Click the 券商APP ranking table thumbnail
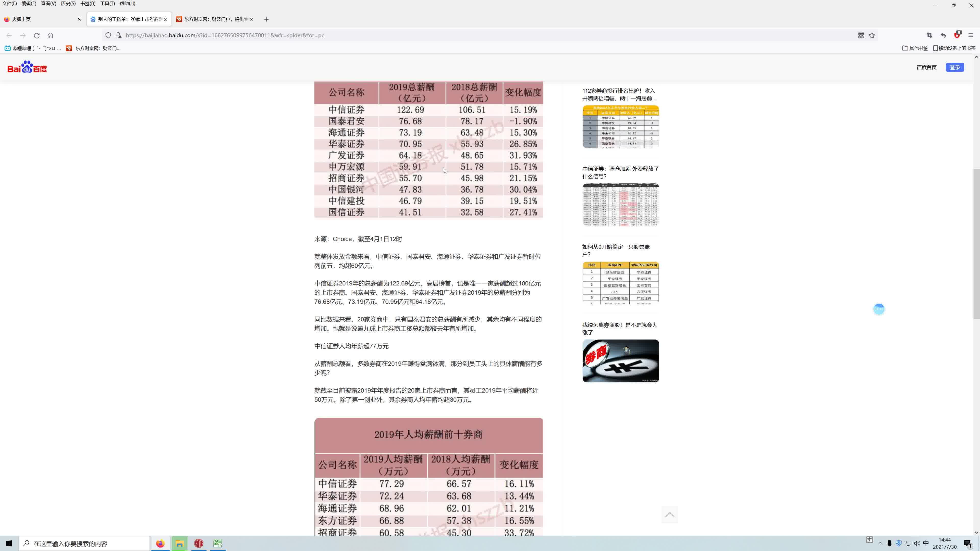This screenshot has height=551, width=980. (620, 283)
